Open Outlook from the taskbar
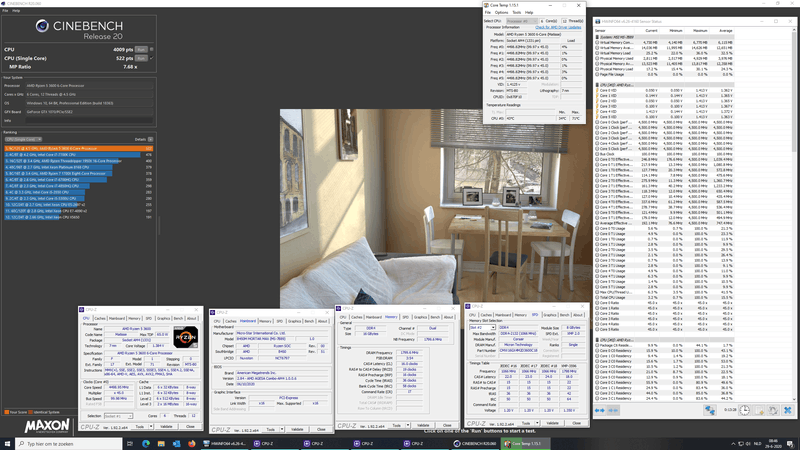800x450 pixels. (x=177, y=444)
